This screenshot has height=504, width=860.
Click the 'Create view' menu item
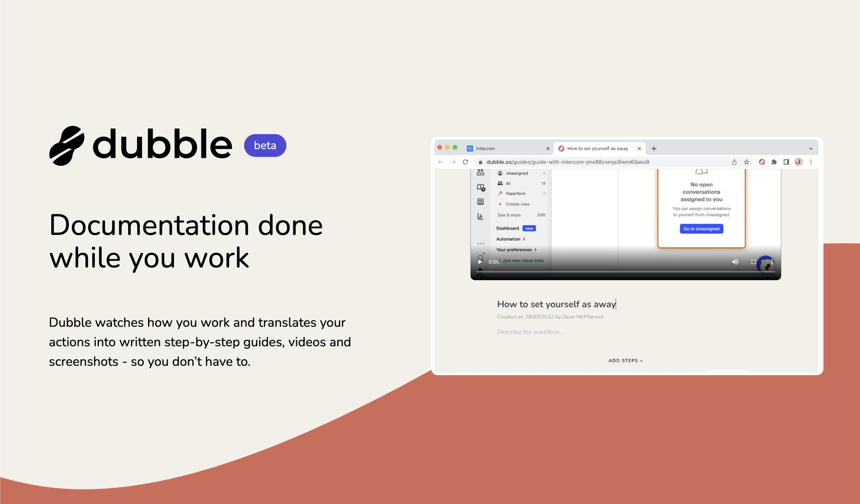pos(515,204)
